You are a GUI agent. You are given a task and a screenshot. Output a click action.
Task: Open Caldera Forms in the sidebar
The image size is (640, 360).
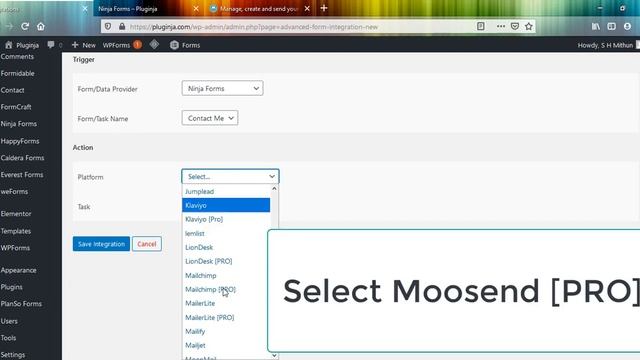click(22, 158)
